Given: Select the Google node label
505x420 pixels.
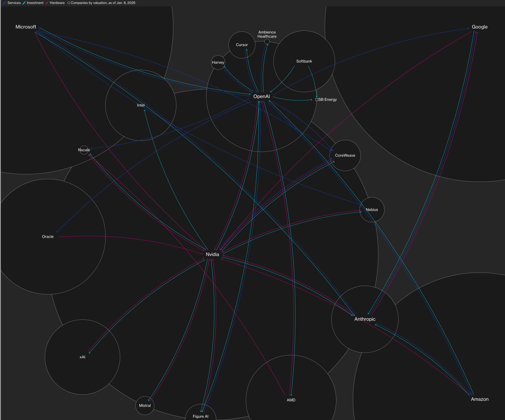Looking at the screenshot, I should (480, 27).
